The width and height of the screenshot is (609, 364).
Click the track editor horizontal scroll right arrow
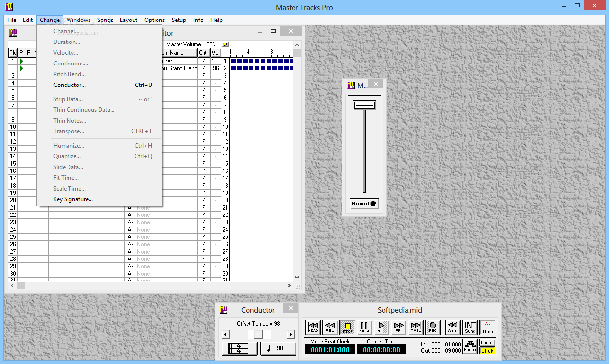coord(289,286)
